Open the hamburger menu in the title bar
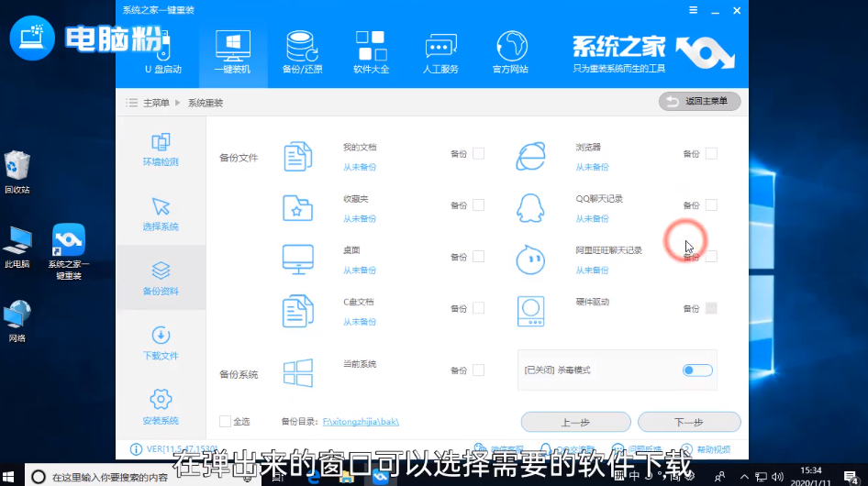This screenshot has width=868, height=486. point(693,10)
